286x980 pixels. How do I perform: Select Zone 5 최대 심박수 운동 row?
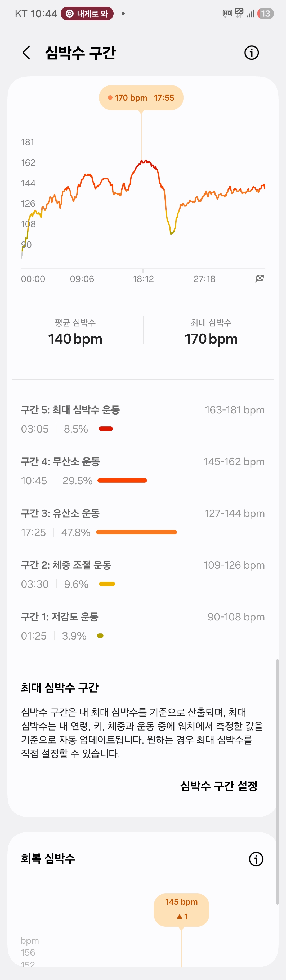[142, 419]
